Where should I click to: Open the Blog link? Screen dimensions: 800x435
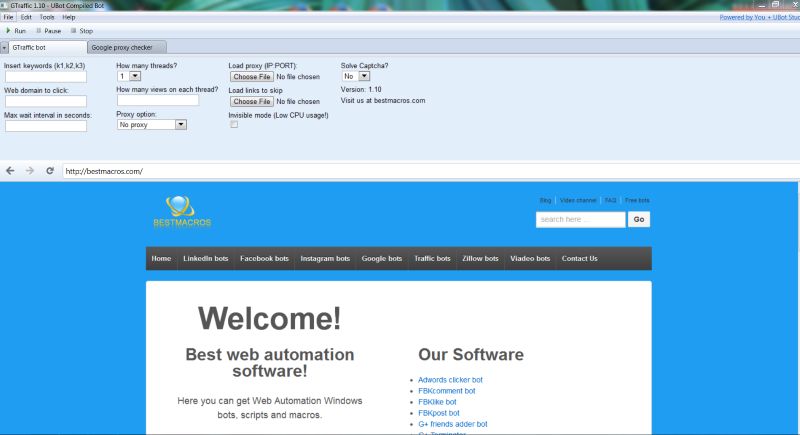click(545, 200)
